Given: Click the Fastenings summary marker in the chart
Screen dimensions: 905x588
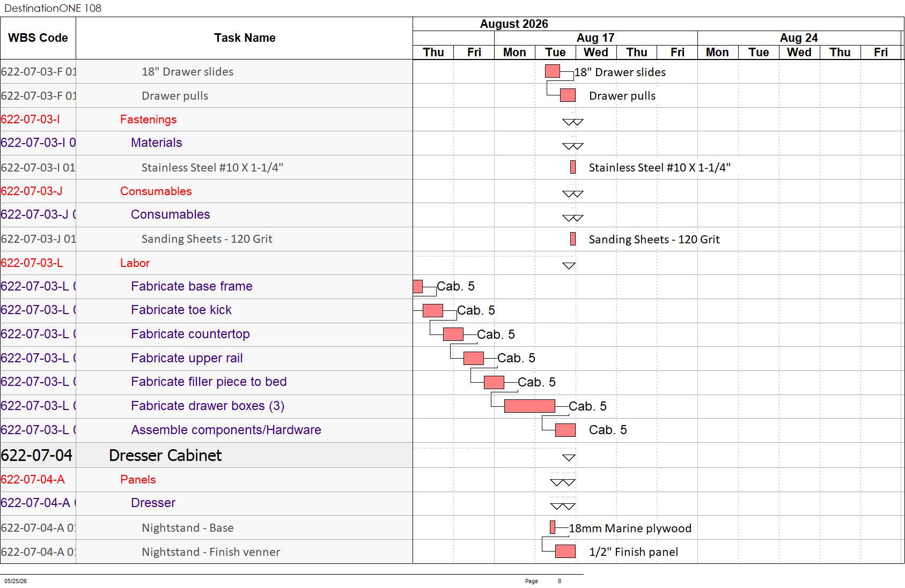Looking at the screenshot, I should click(x=572, y=122).
